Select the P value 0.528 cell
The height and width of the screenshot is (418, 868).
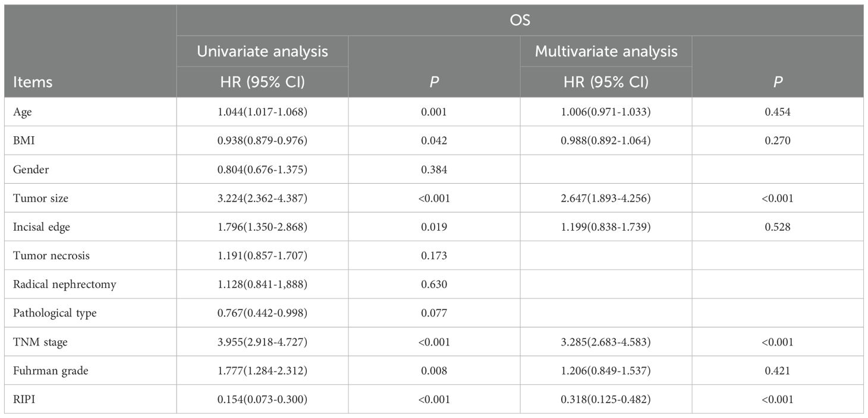[x=778, y=227]
